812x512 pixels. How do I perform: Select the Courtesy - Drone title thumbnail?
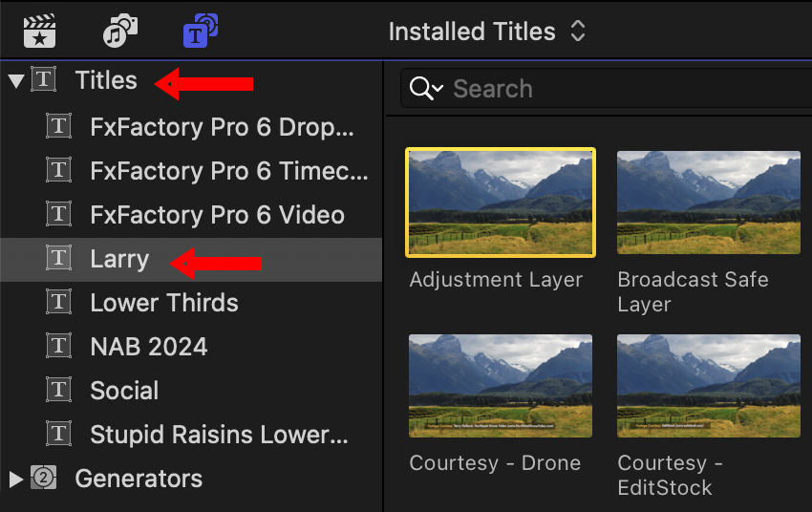pos(501,385)
